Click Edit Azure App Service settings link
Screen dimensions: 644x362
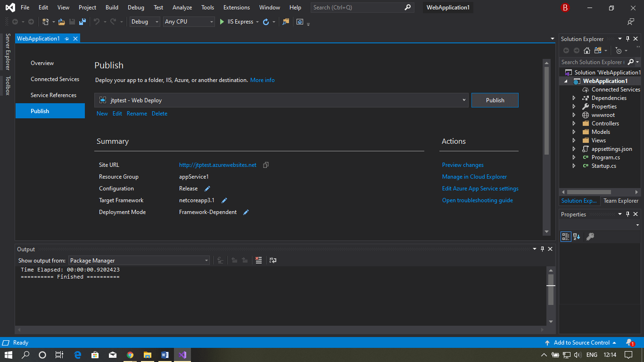pos(480,189)
